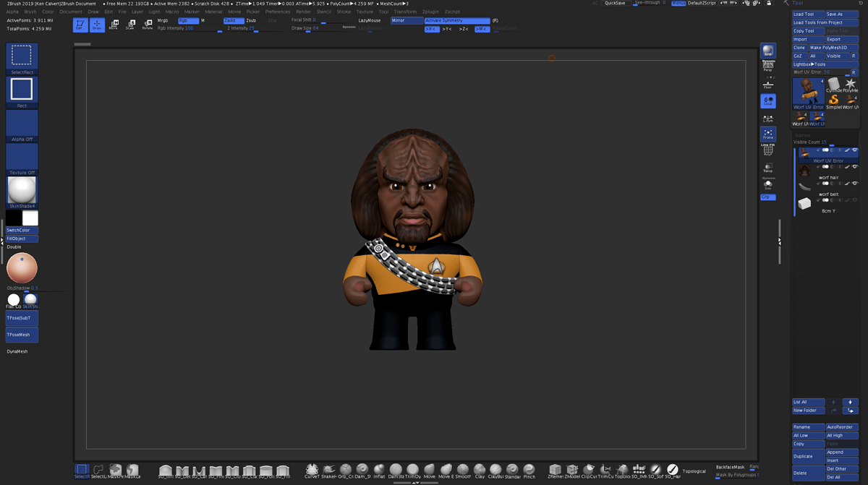Click the SkinShade4 material sphere
This screenshot has width=868, height=485.
coord(22,192)
